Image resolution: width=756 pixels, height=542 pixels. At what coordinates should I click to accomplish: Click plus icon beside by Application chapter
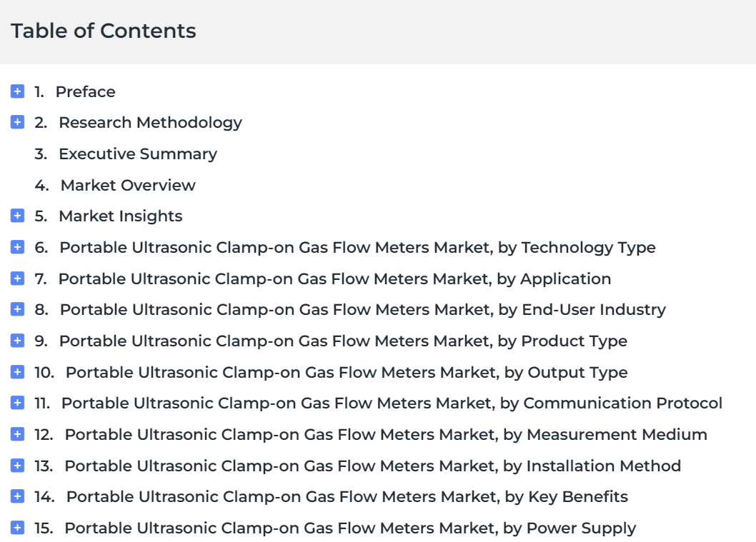[17, 278]
